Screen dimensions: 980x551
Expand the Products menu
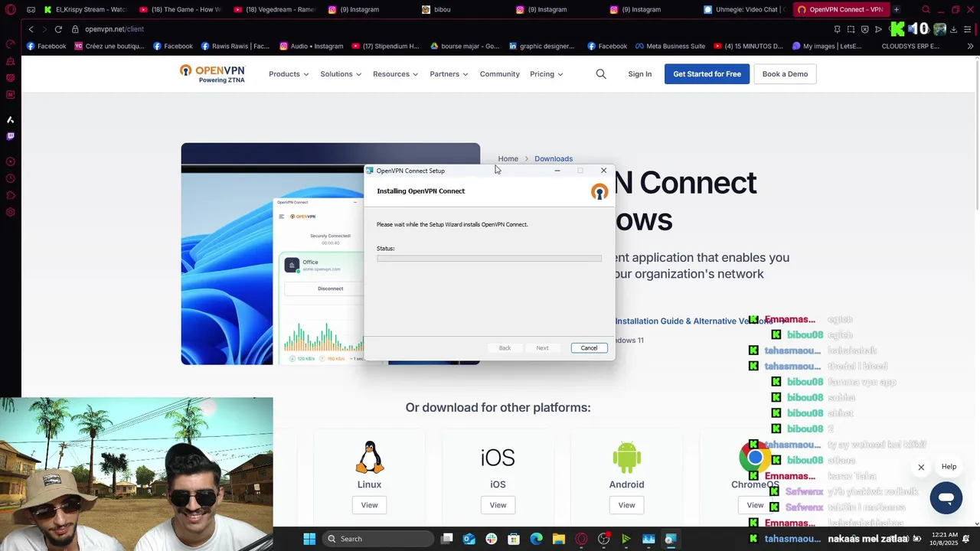click(x=289, y=74)
